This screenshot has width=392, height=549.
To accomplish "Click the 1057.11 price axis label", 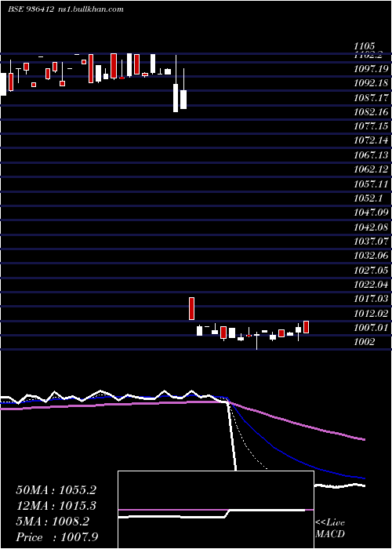I will [x=371, y=184].
